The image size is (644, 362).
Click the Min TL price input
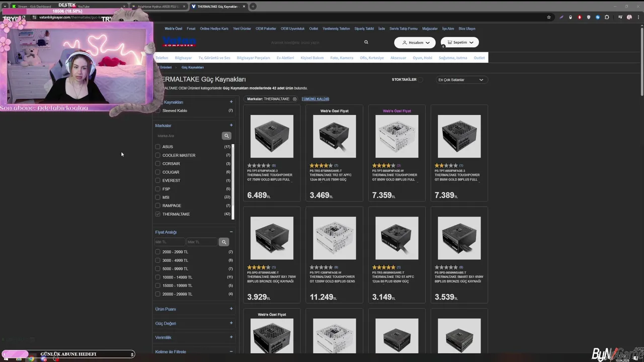click(170, 242)
